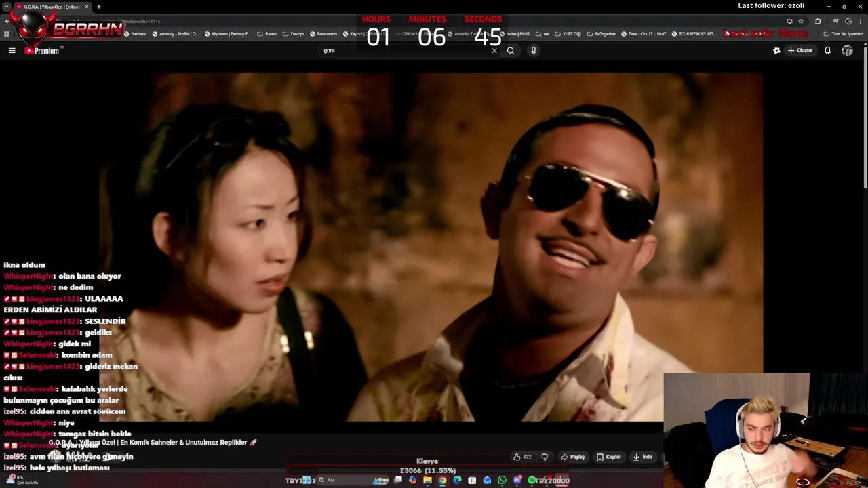Close the G.O.R.A. browser tab
This screenshot has width=868, height=488.
(x=87, y=7)
